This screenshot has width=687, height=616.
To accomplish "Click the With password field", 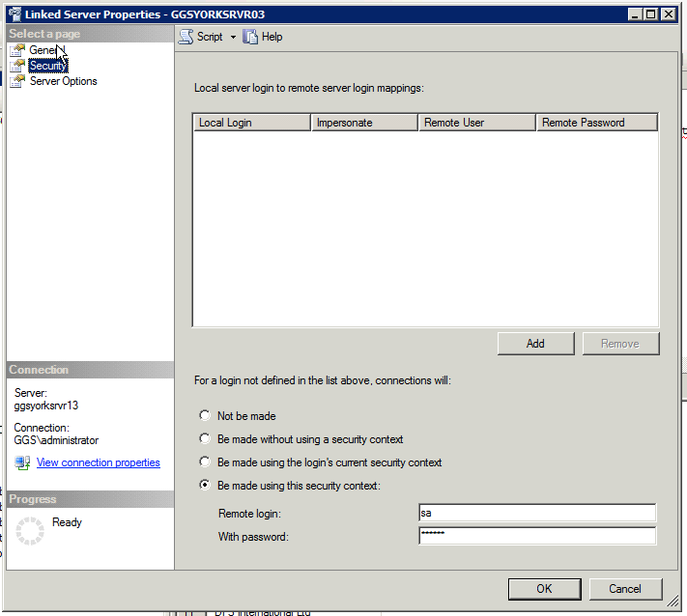I will point(536,536).
